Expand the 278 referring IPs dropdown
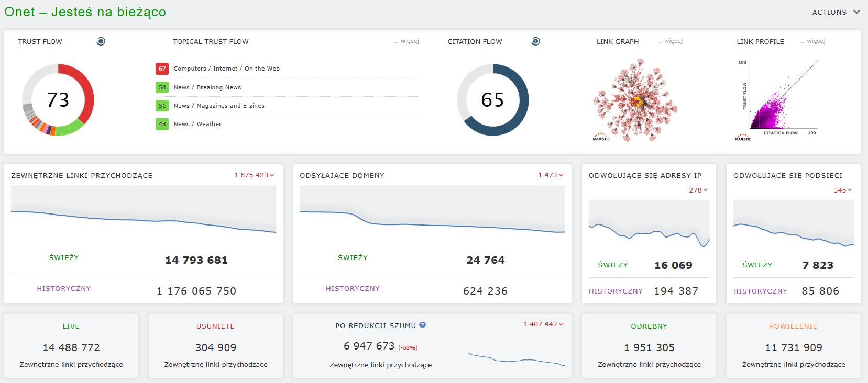This screenshot has width=868, height=383. (698, 190)
